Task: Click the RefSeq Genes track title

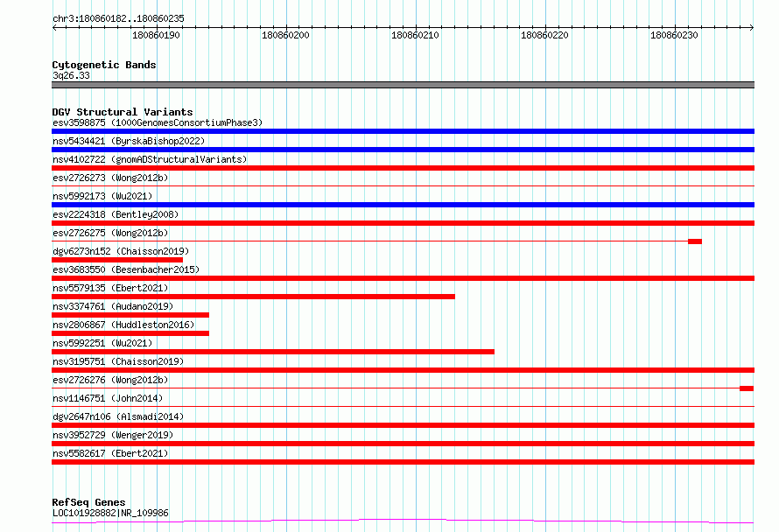Action: coord(88,502)
